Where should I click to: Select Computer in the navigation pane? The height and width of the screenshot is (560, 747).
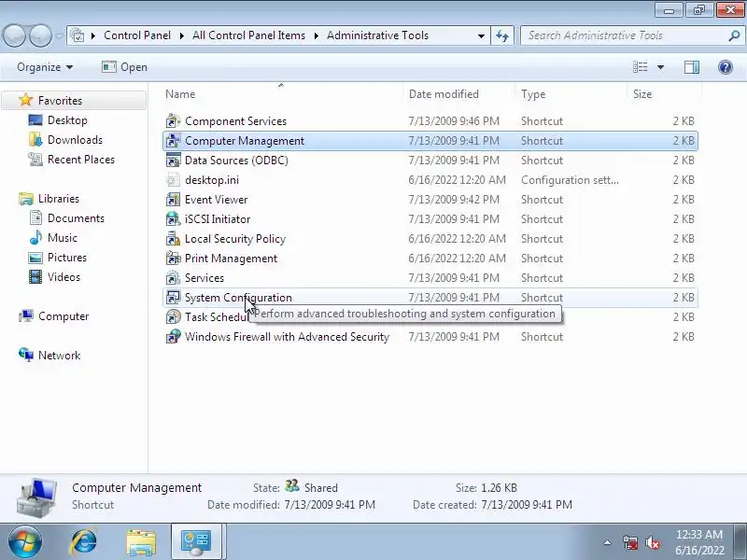63,316
